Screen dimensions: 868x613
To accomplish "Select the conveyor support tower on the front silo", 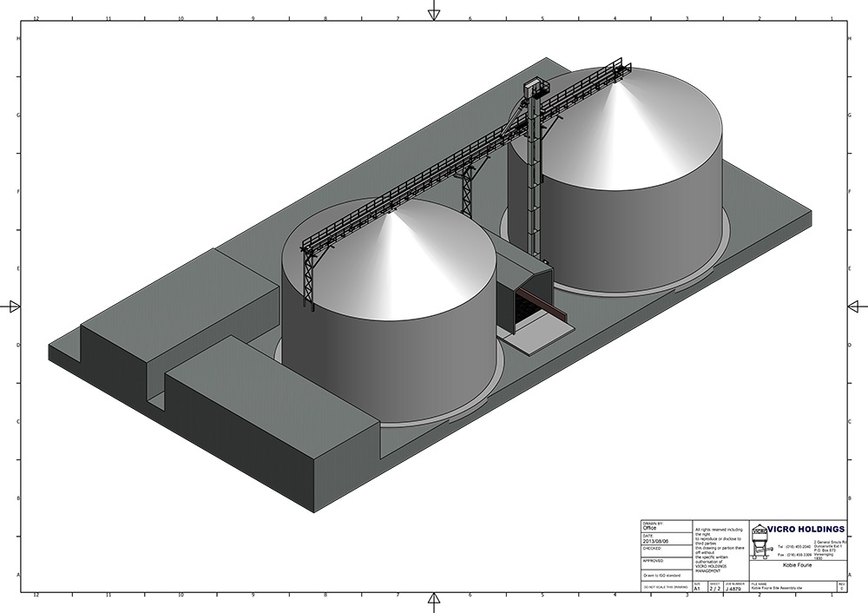I will click(x=309, y=274).
